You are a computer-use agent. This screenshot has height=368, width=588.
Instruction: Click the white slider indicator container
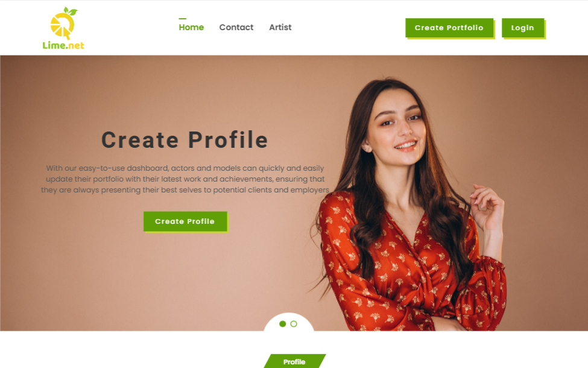[x=289, y=322]
